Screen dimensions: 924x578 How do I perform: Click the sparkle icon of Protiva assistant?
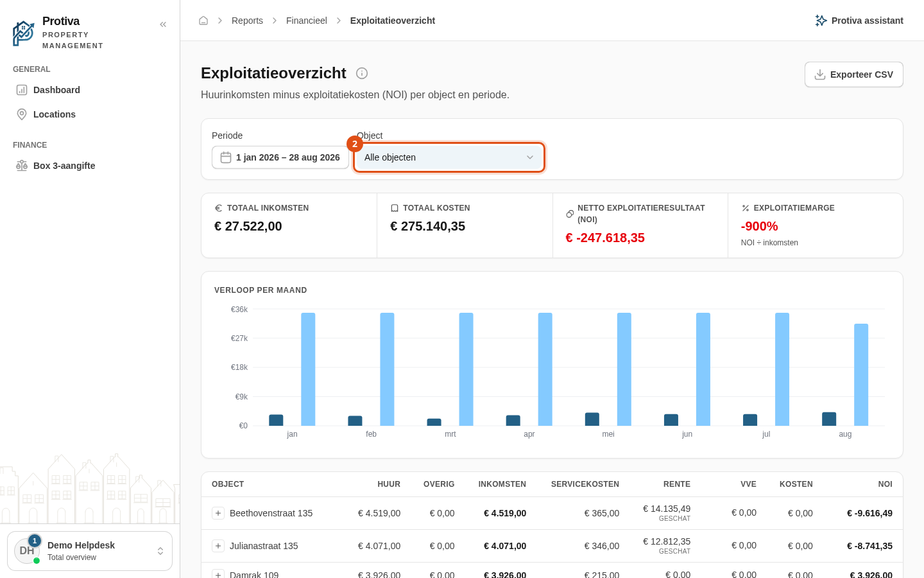[x=821, y=21]
